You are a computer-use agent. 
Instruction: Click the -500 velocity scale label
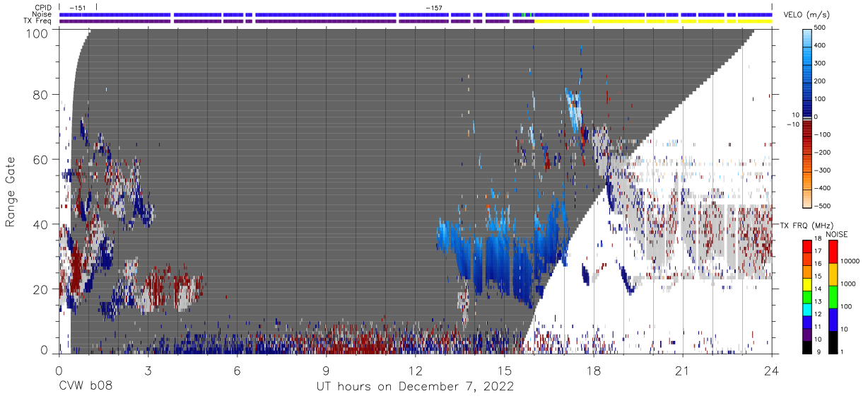click(x=823, y=206)
